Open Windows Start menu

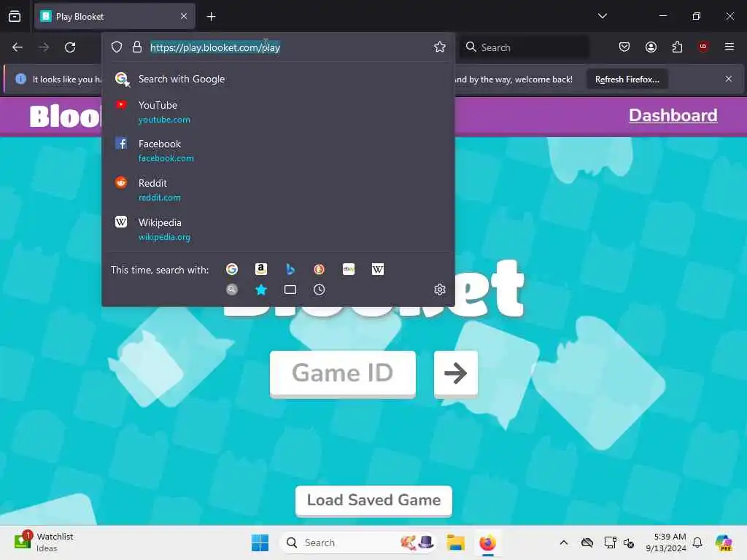260,542
